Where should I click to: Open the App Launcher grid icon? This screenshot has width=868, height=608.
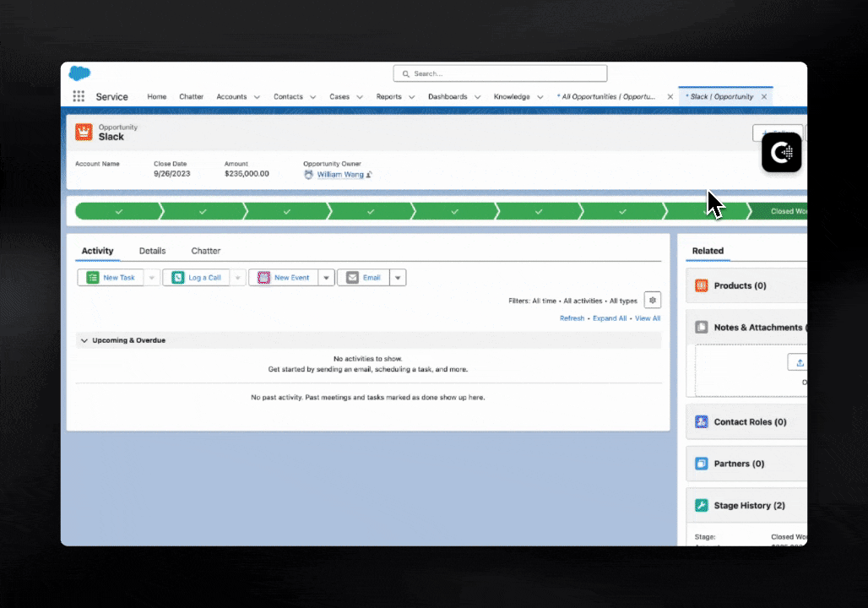pyautogui.click(x=79, y=96)
